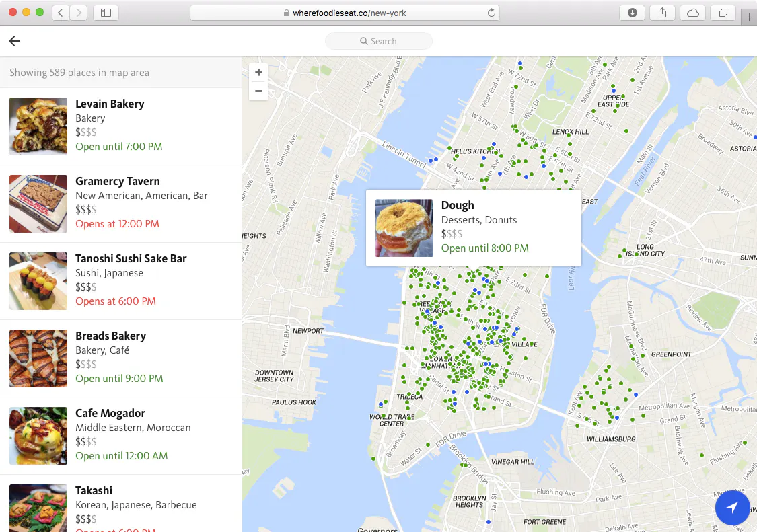Click the VINEGAR HILL map label
This screenshot has width=757, height=532.
pyautogui.click(x=513, y=462)
